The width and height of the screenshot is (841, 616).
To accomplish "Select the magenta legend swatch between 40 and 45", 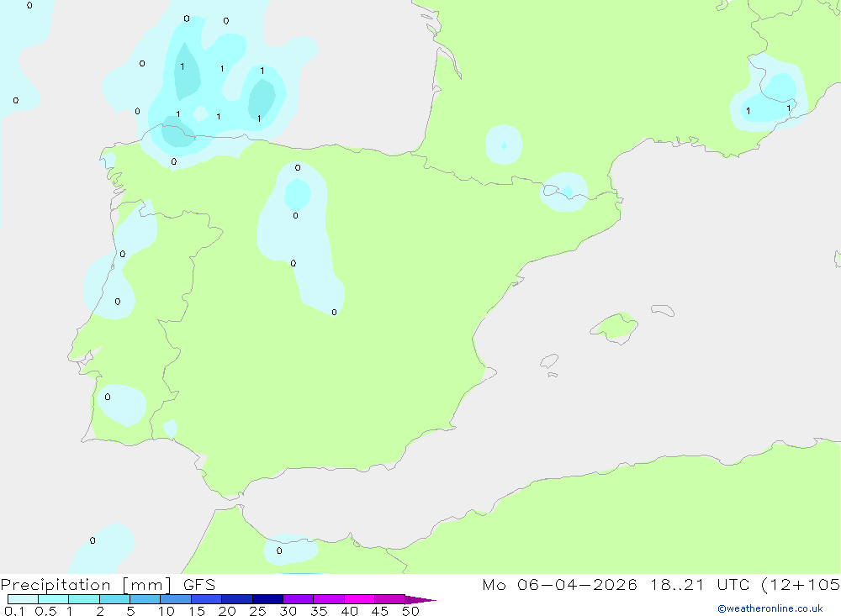I will tap(359, 599).
